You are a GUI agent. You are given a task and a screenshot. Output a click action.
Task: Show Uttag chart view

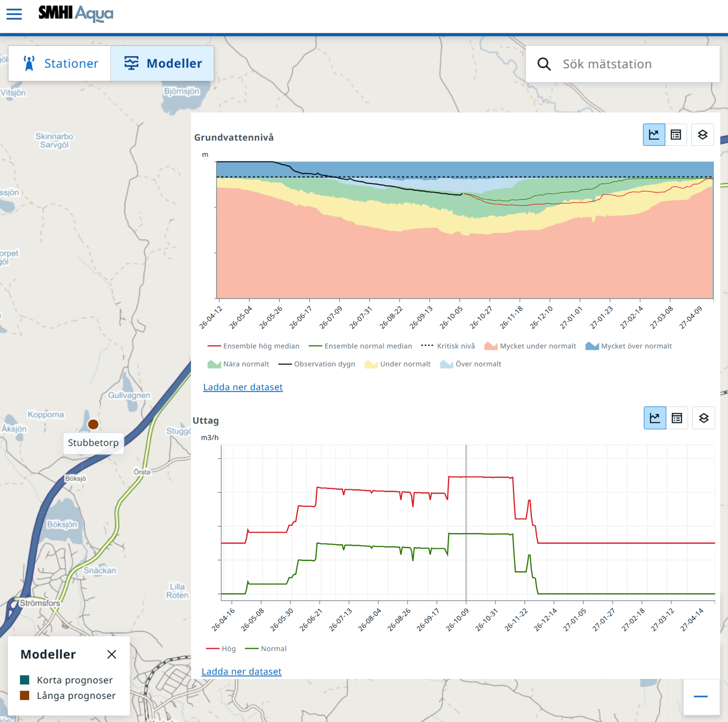pyautogui.click(x=655, y=418)
